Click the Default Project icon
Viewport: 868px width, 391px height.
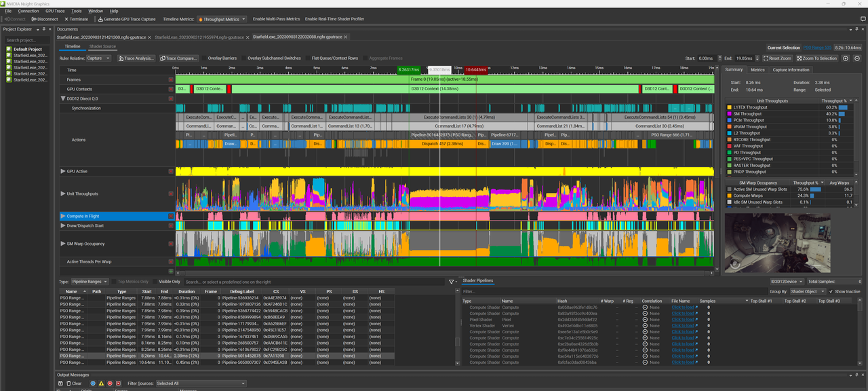(x=9, y=50)
